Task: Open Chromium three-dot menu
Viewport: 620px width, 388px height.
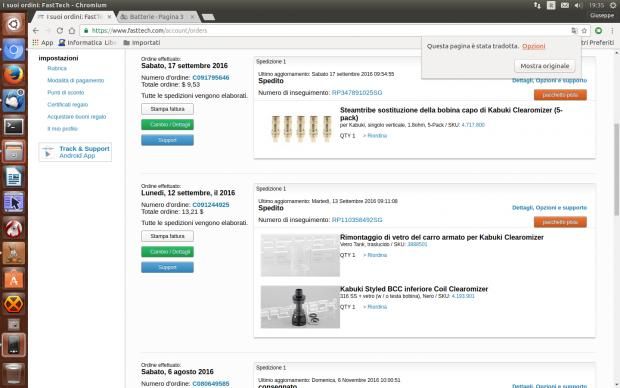Action: [x=612, y=30]
